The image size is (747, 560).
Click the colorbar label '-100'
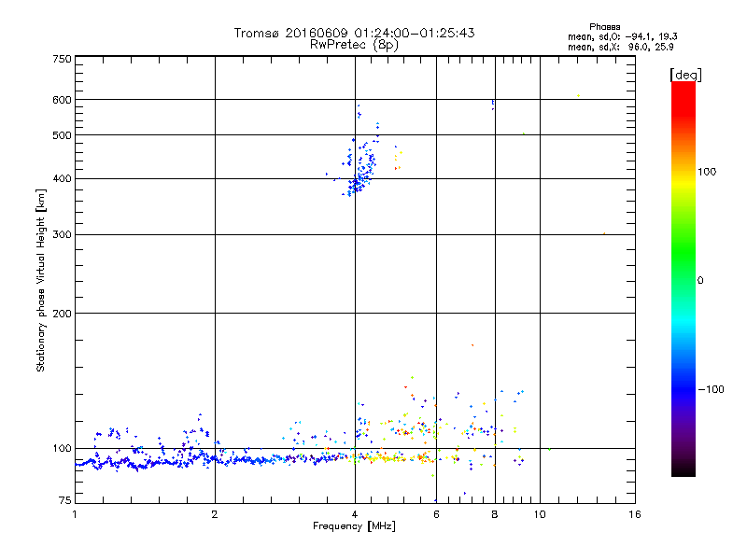point(711,389)
